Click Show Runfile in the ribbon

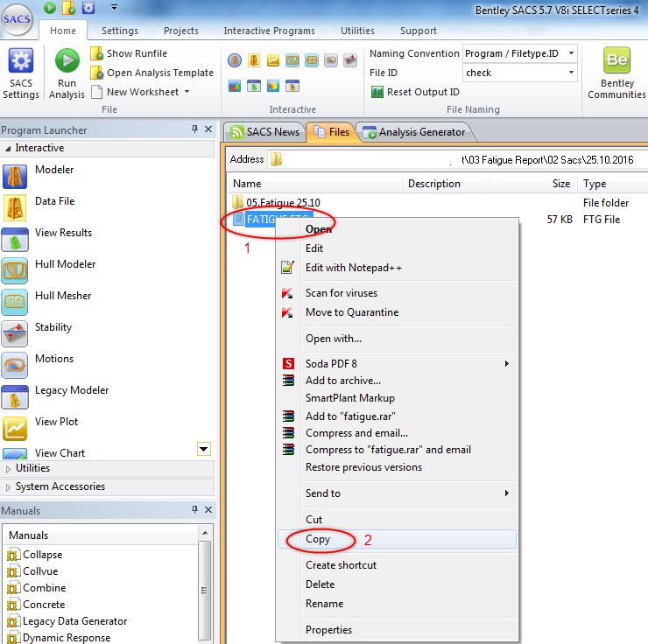pyautogui.click(x=129, y=53)
